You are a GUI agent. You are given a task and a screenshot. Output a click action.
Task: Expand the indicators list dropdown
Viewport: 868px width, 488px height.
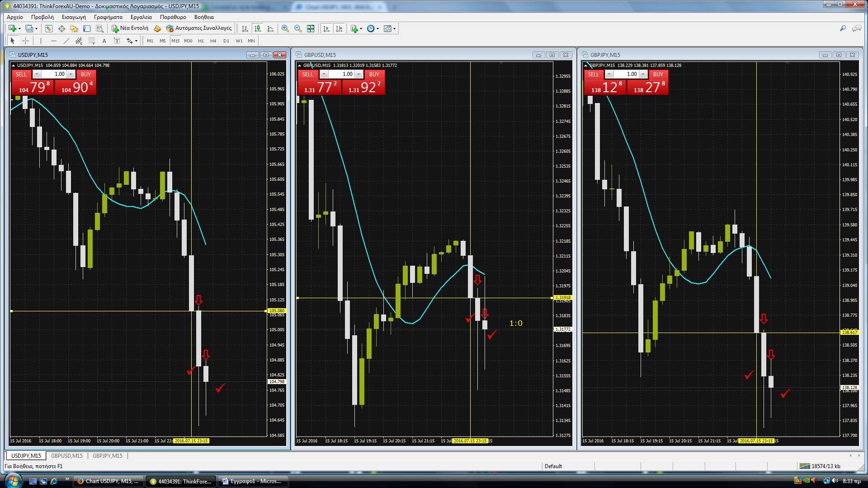point(361,29)
